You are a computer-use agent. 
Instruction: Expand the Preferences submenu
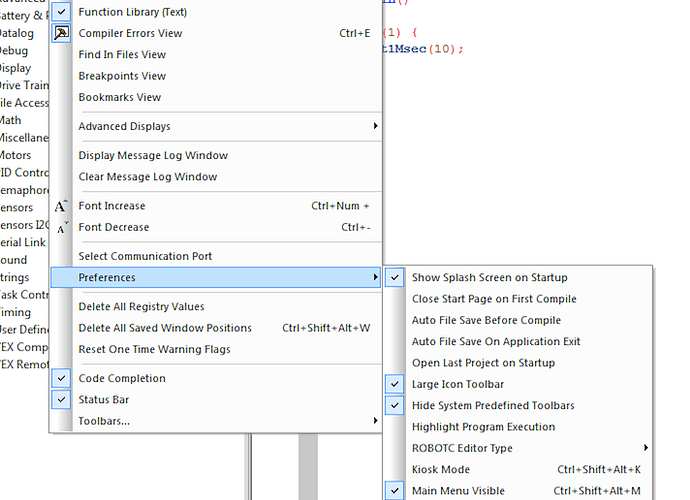tap(216, 278)
